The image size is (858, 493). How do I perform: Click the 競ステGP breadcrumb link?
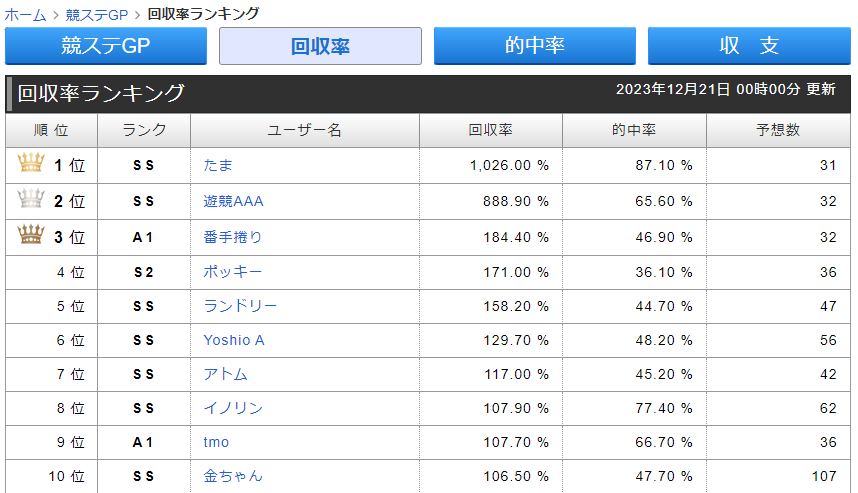click(97, 14)
